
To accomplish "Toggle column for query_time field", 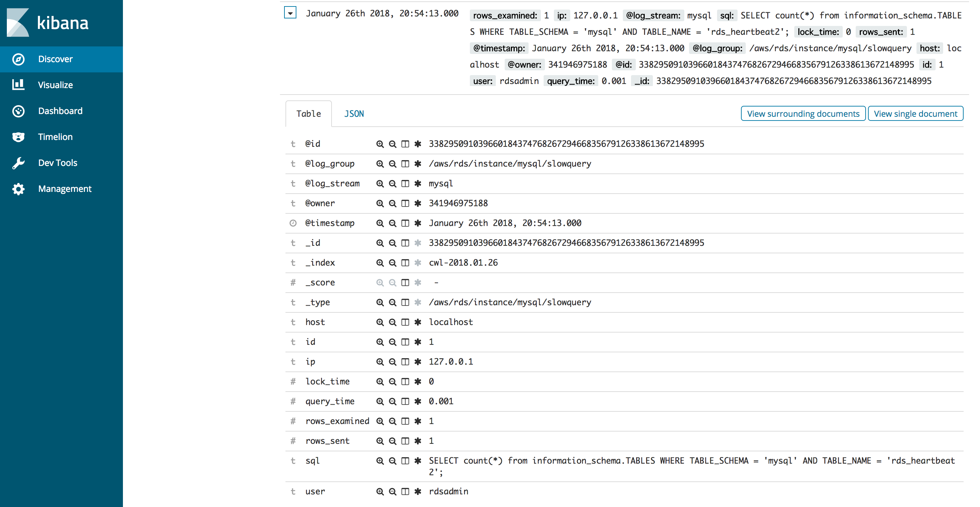I will [x=405, y=401].
